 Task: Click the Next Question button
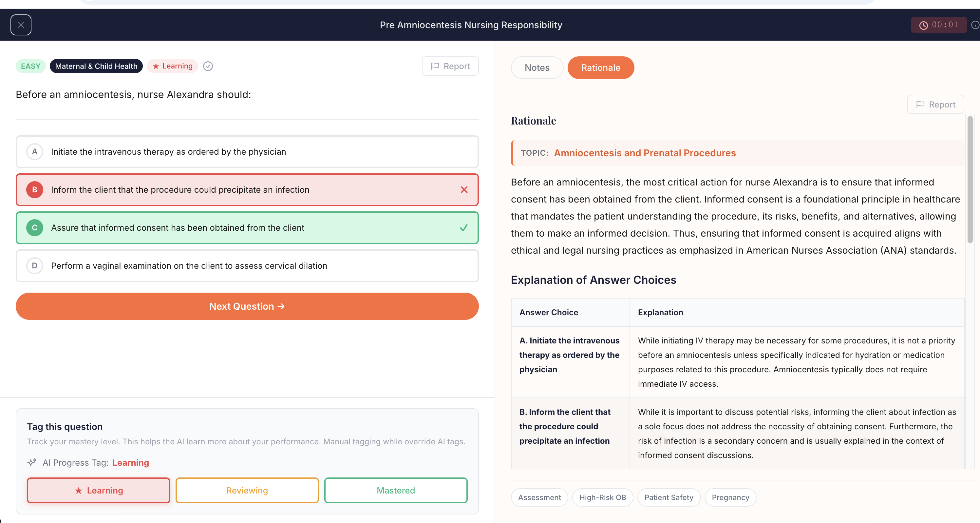click(247, 306)
